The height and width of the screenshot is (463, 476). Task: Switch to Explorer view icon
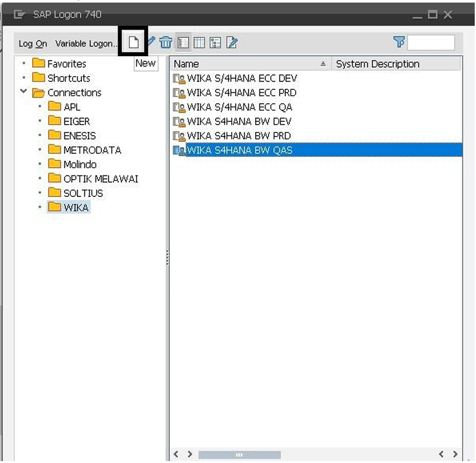[x=183, y=43]
